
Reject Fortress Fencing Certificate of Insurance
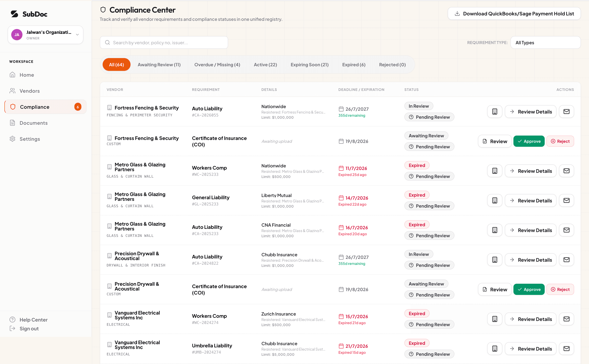560,141
